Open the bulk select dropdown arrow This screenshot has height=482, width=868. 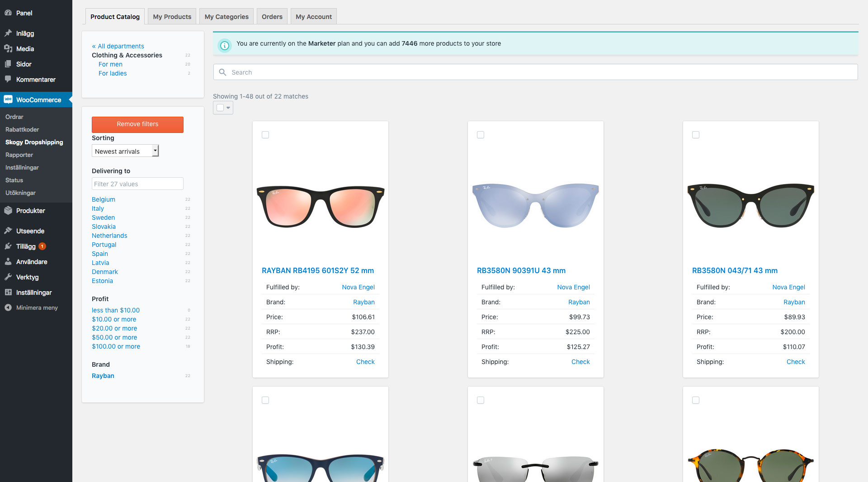click(228, 108)
